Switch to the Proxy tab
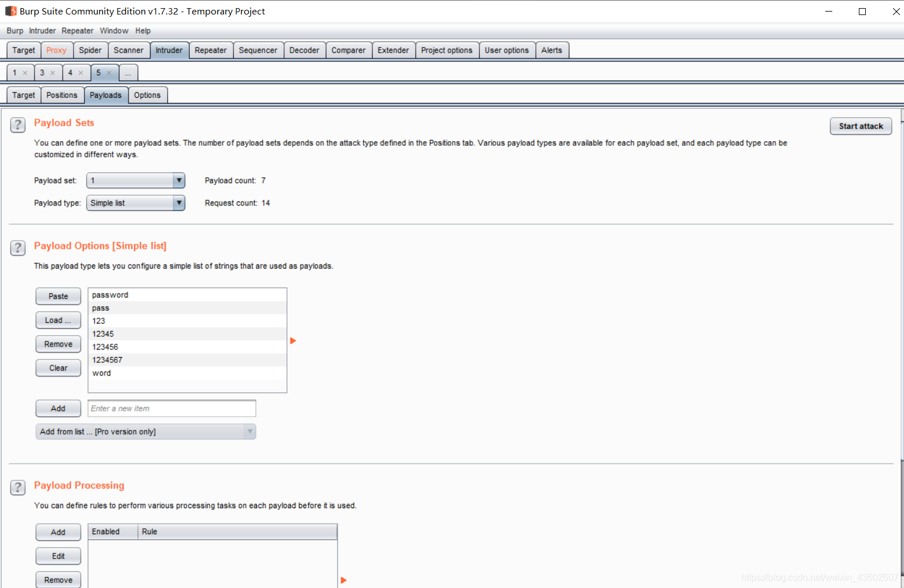904x588 pixels. click(57, 50)
